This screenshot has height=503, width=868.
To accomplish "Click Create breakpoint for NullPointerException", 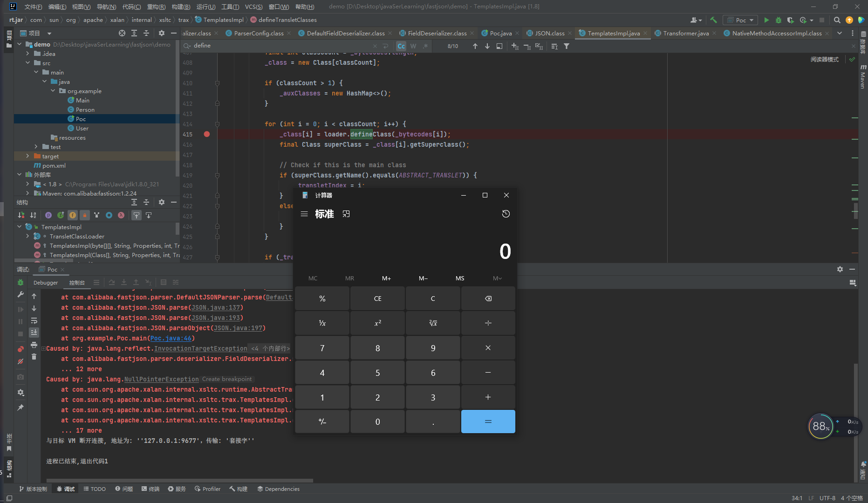I will pyautogui.click(x=227, y=379).
